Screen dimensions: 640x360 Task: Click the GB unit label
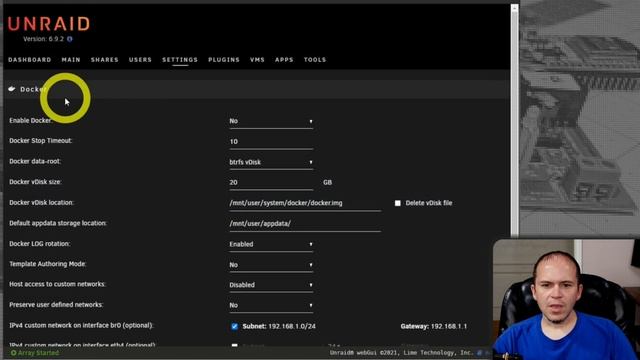pyautogui.click(x=327, y=182)
